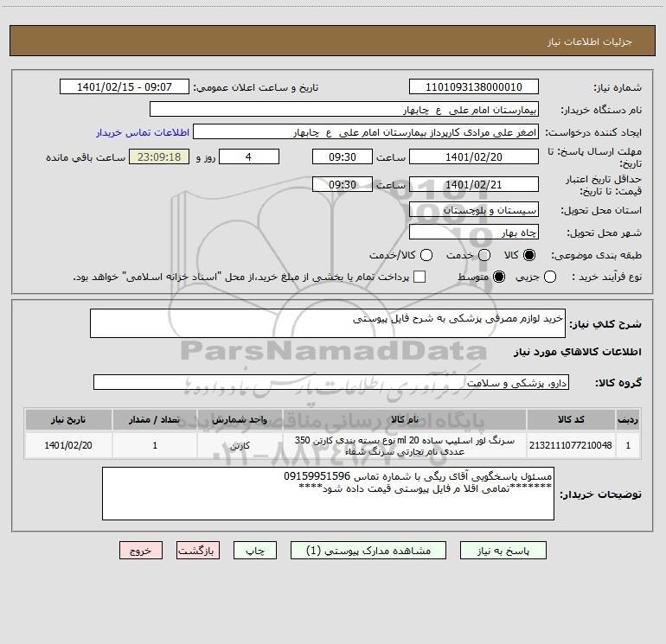Click the چاپ print button

click(255, 551)
